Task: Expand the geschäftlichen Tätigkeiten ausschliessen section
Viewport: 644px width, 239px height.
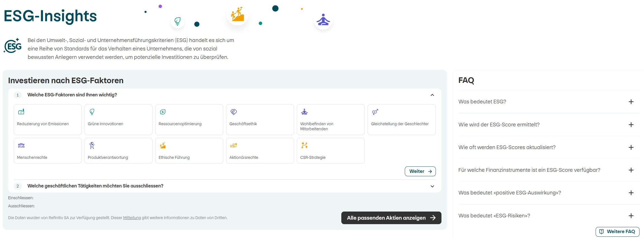Action: click(x=432, y=186)
